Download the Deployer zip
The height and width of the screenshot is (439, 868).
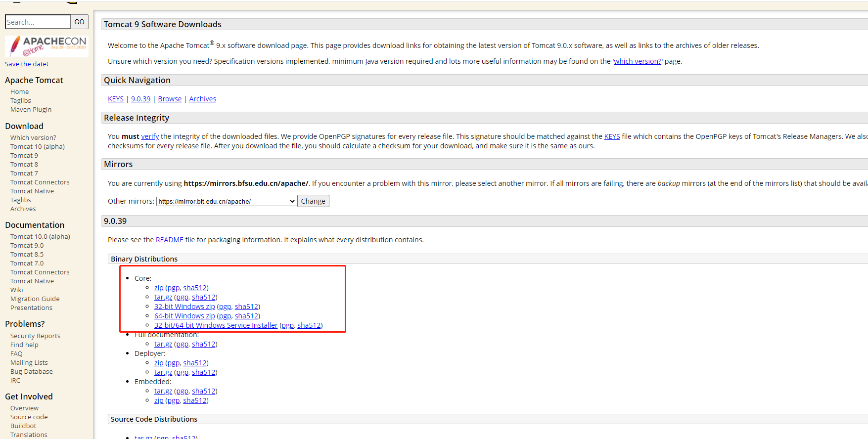(x=159, y=363)
